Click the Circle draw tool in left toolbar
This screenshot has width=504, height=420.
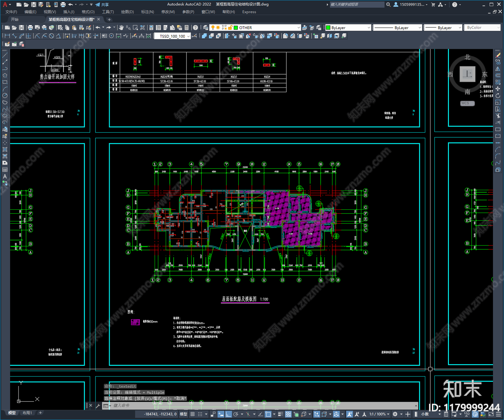click(5, 95)
